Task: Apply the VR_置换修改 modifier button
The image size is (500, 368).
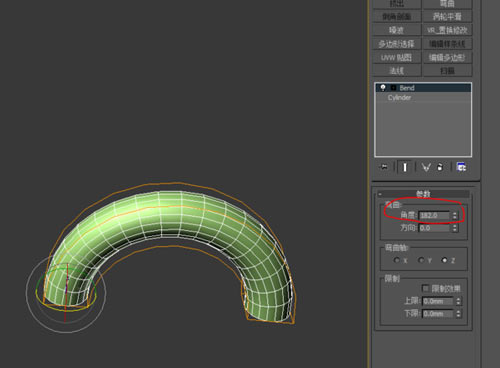Action: click(447, 30)
